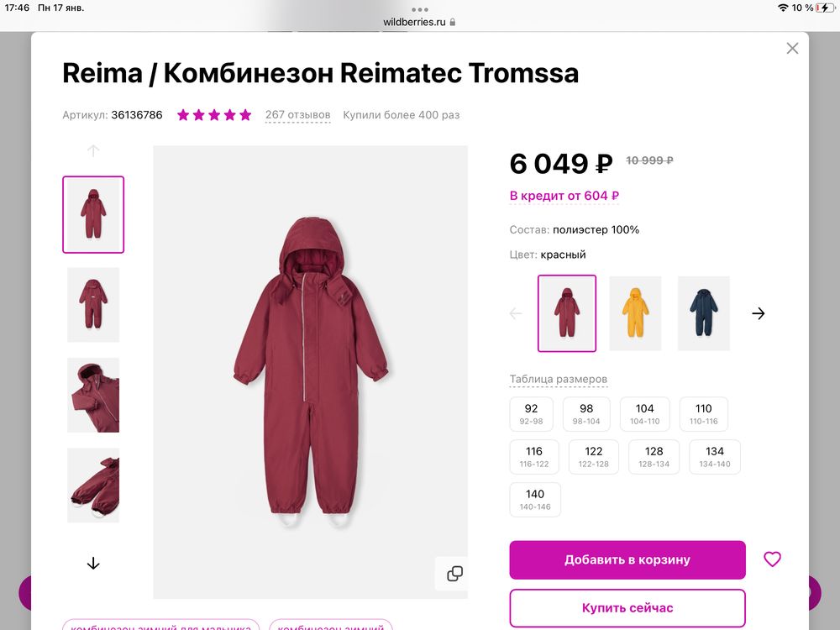Select size 134
Screen dimensions: 840x630
click(x=713, y=456)
